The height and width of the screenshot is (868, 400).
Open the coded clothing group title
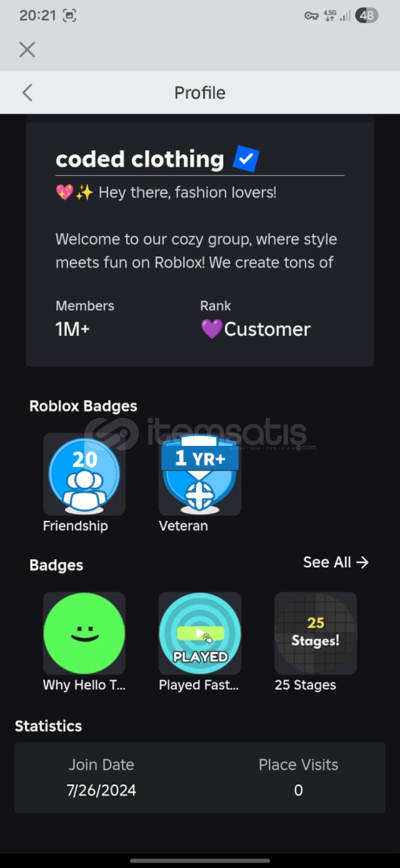pos(140,159)
